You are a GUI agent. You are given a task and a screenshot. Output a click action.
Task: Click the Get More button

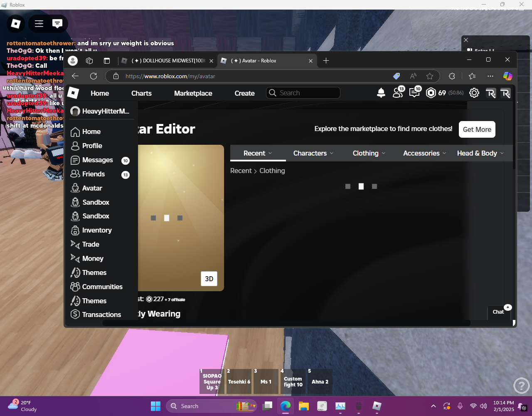(x=477, y=129)
